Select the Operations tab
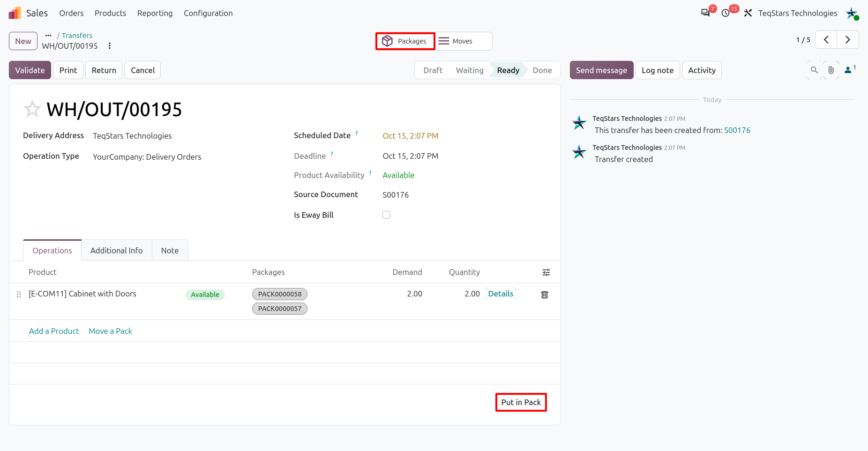Image resolution: width=868 pixels, height=451 pixels. [x=52, y=251]
